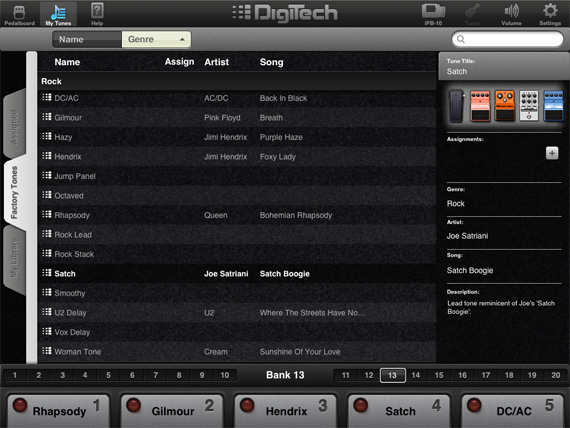Select bank 10
Image resolution: width=570 pixels, height=428 pixels.
click(x=225, y=375)
